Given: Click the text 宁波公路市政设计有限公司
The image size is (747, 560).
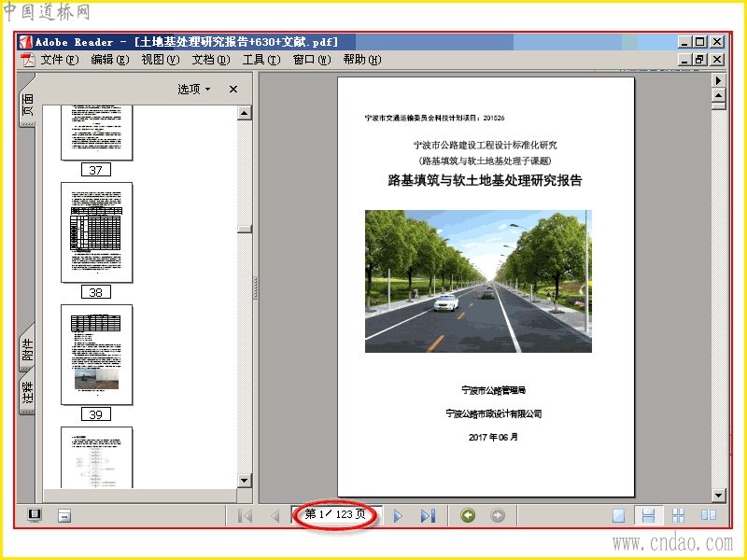Looking at the screenshot, I should click(x=494, y=413).
